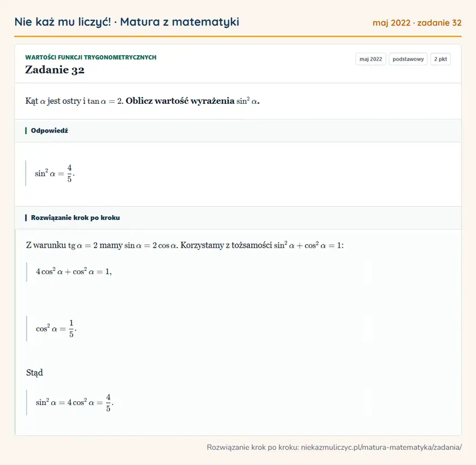Click the 'maj 2022 · zadanie 32' header label
Viewport: 476px width, 465px height.
pyautogui.click(x=417, y=23)
